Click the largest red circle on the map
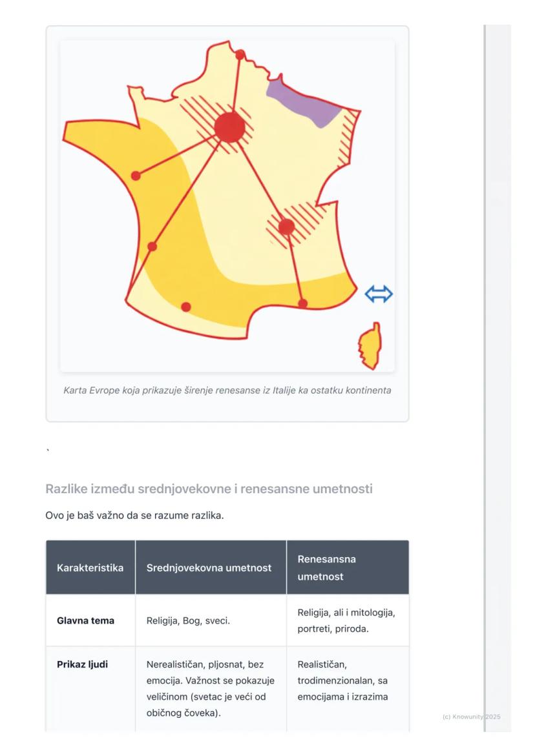The width and height of the screenshot is (535, 756). click(229, 127)
